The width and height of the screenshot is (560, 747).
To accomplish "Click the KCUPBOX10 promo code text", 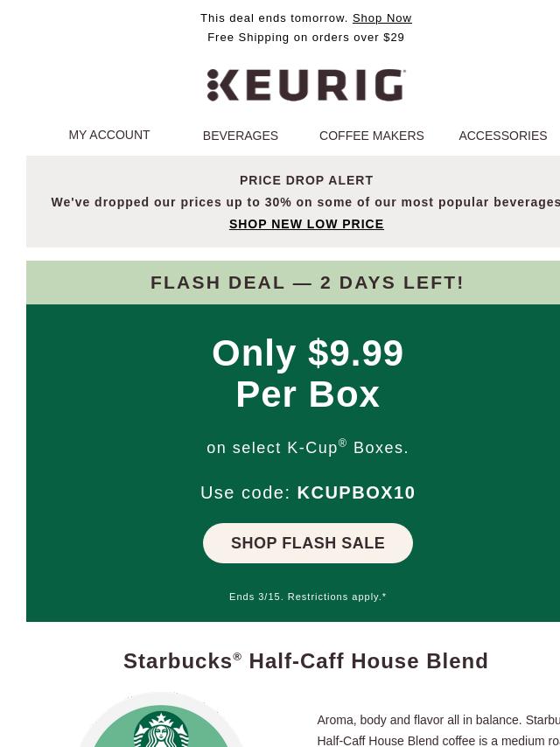I will tap(356, 492).
